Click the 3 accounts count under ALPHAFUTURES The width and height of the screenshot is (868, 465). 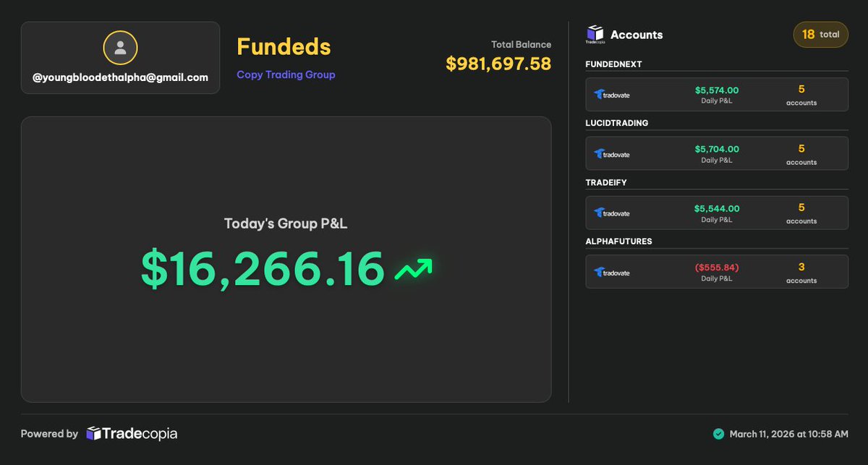(x=801, y=273)
